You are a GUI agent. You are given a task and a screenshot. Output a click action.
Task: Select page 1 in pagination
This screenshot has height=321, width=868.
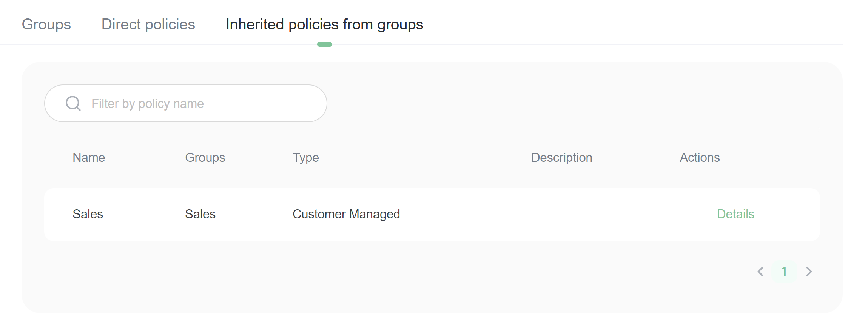[x=784, y=272]
